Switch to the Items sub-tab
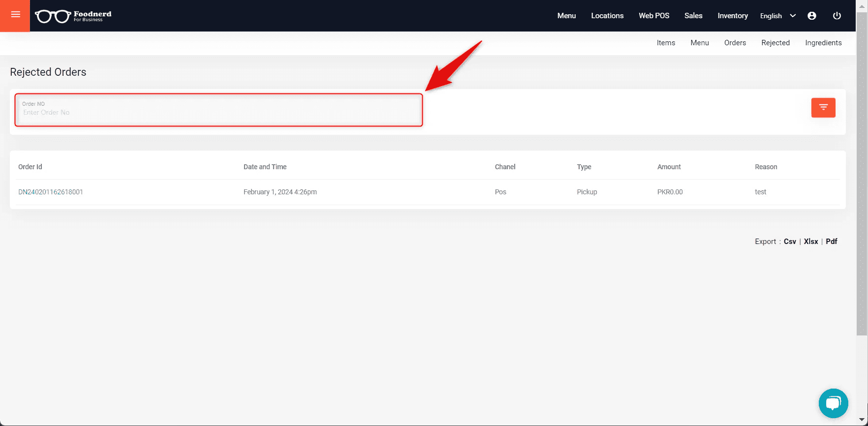 point(666,43)
